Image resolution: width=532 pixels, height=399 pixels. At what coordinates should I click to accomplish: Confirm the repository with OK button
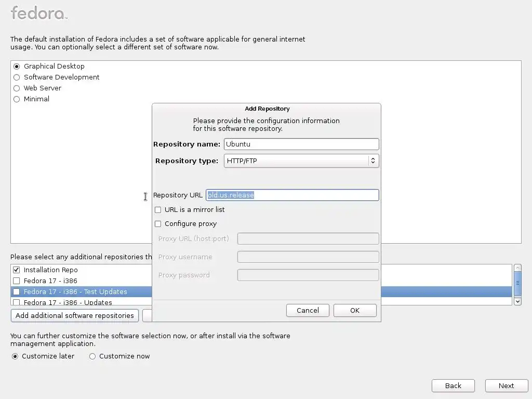[355, 311]
